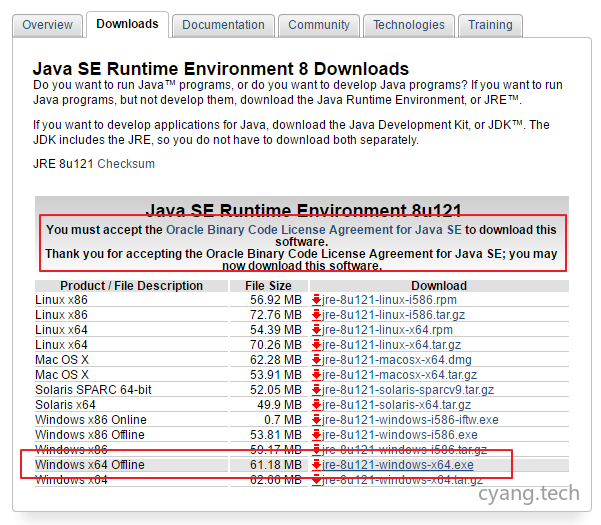601x525 pixels.
Task: Open the Overview tab
Action: [x=47, y=25]
